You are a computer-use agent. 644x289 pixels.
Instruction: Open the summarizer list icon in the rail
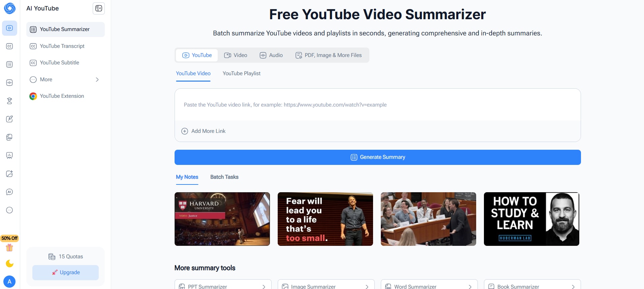[9, 64]
